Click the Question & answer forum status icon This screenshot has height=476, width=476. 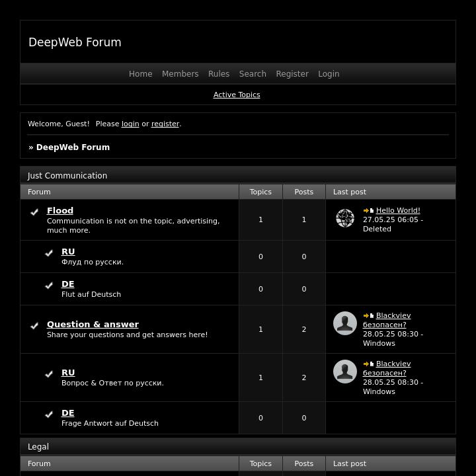(34, 326)
